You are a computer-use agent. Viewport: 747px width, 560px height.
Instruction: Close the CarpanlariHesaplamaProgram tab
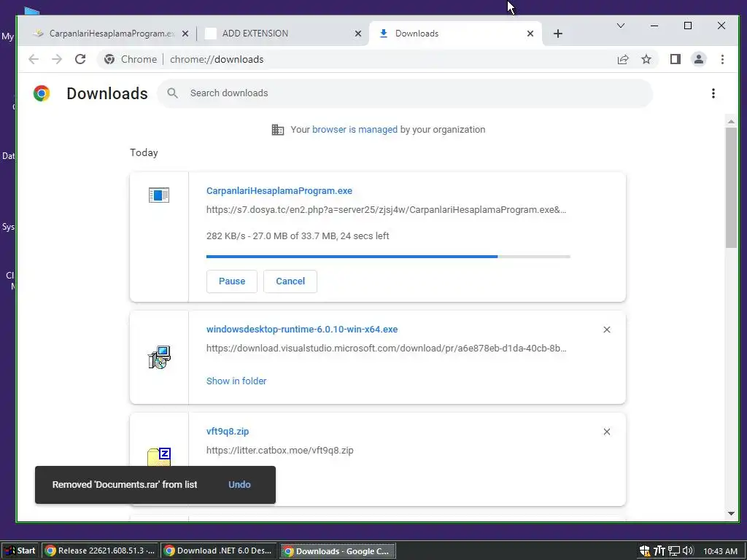185,34
